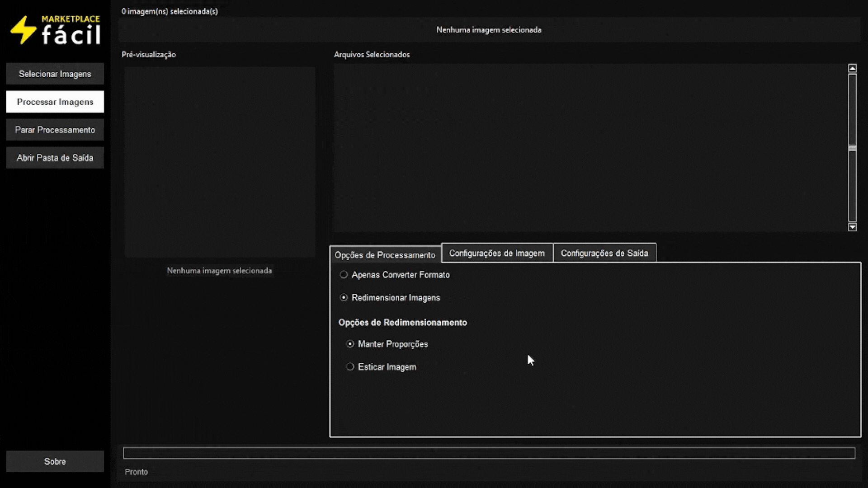Open Opções de Processamento tab
The width and height of the screenshot is (868, 488).
[385, 255]
